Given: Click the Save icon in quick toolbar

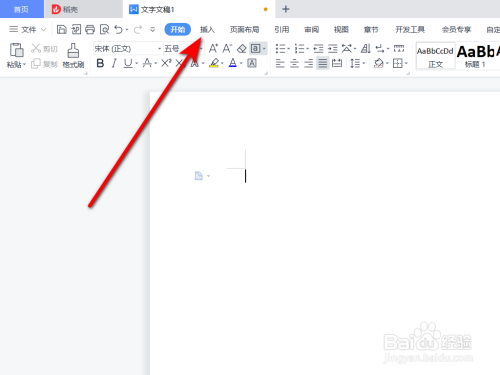Looking at the screenshot, I should 62,29.
